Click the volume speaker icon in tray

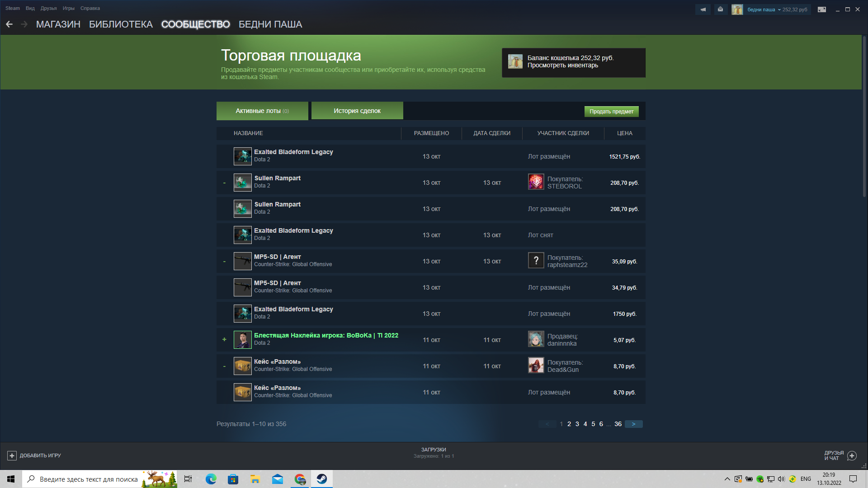tap(781, 479)
